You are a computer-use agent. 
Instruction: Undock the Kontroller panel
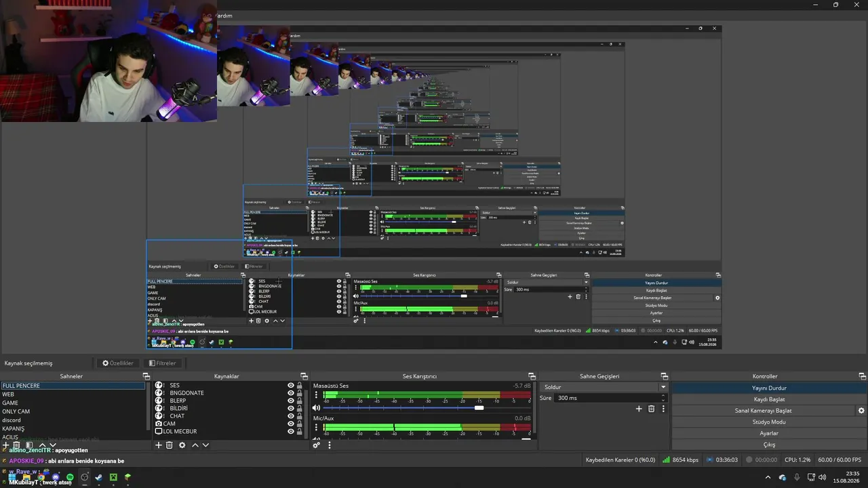tap(863, 376)
